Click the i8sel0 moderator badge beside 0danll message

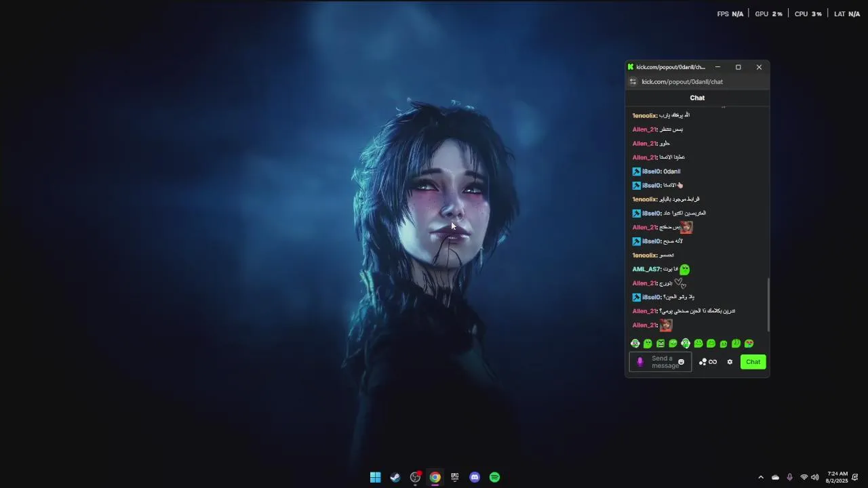pyautogui.click(x=637, y=171)
